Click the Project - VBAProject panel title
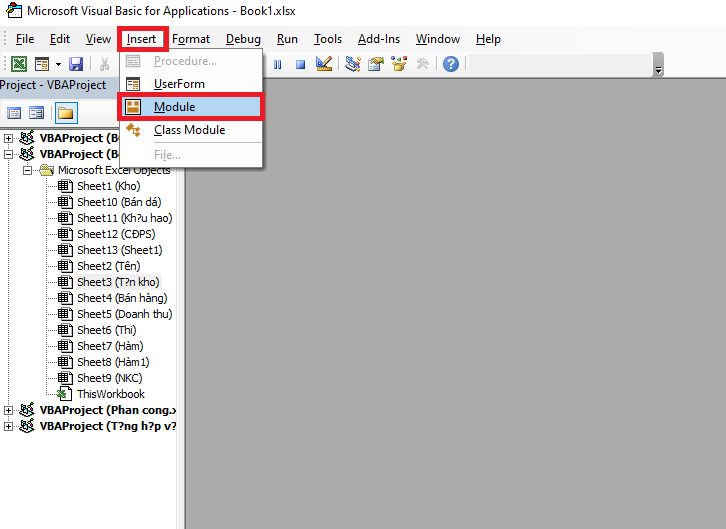Viewport: 726px width, 529px height. 53,85
